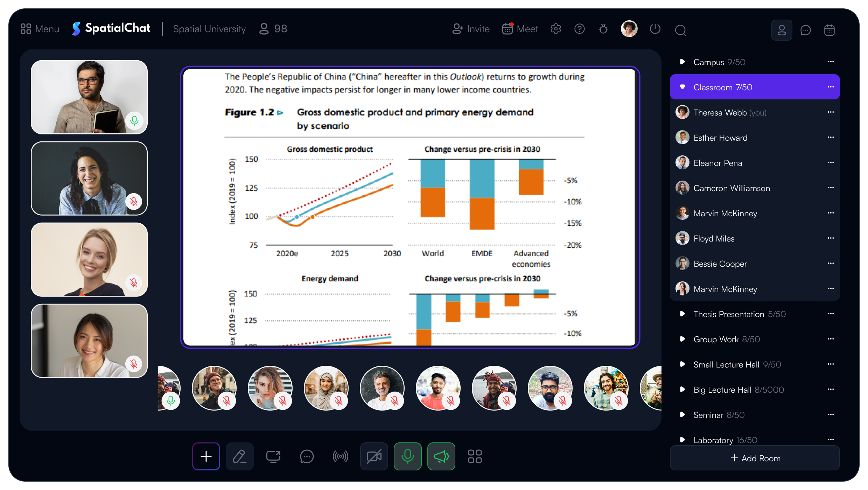Click the shared document with Figure 1.2

(x=410, y=207)
